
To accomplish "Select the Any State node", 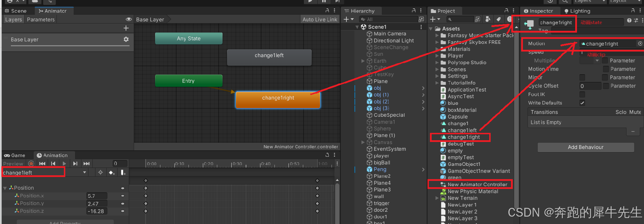I will point(189,39).
